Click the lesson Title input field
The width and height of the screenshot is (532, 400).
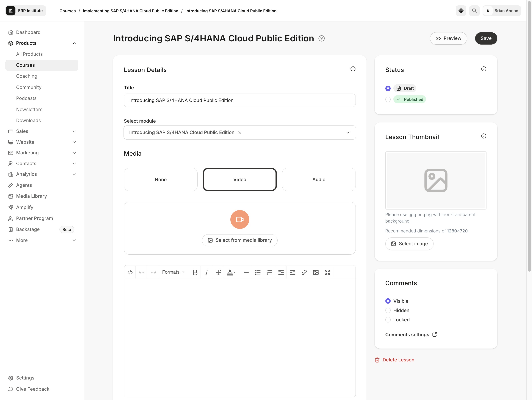(x=240, y=100)
